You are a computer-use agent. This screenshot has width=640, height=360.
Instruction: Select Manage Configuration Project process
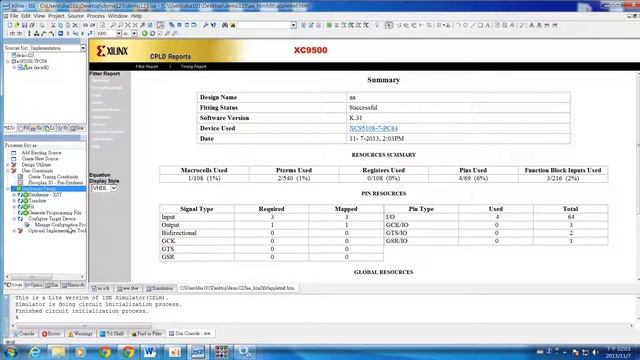coord(60,225)
